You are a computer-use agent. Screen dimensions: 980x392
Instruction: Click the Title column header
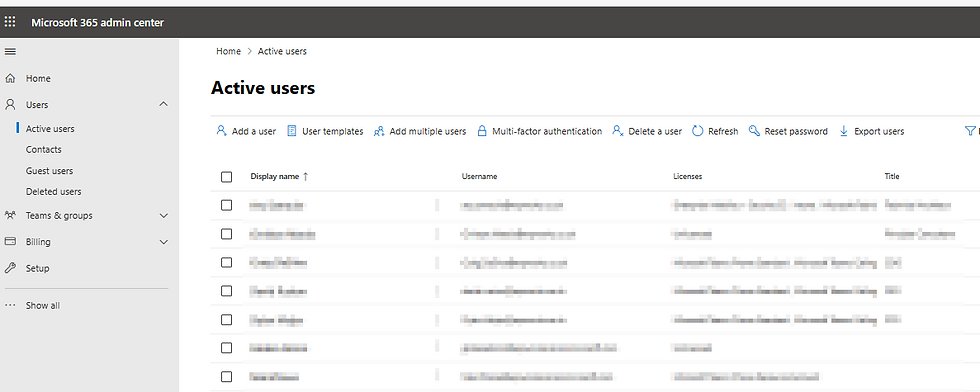[x=892, y=176]
